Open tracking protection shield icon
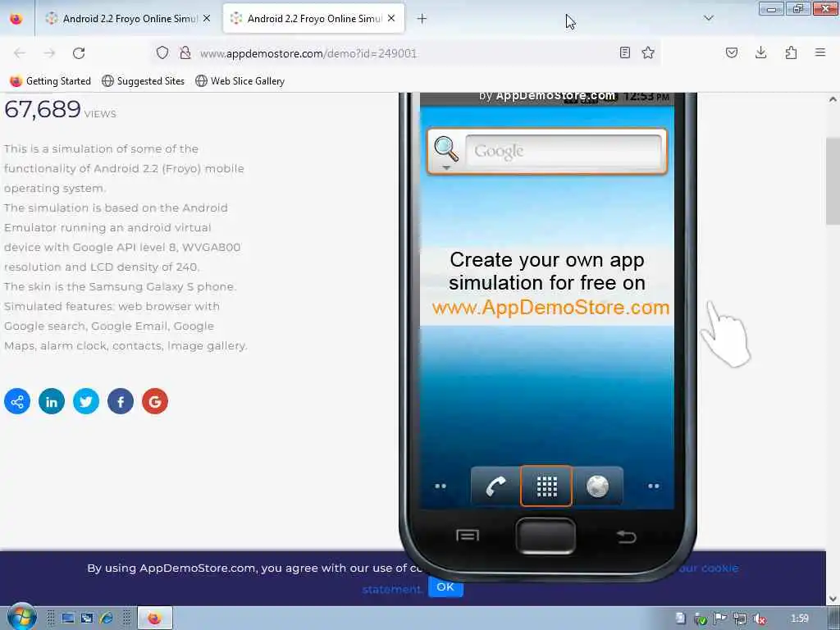This screenshot has width=840, height=630. [x=162, y=52]
